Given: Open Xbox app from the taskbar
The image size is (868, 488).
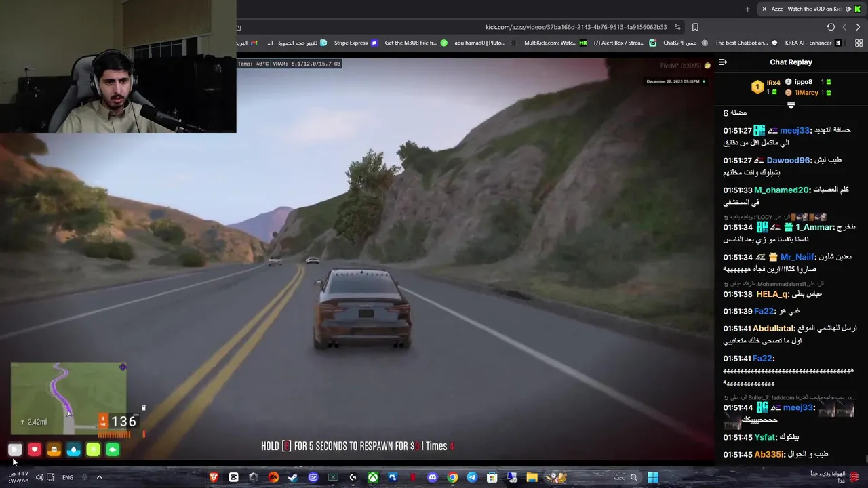Looking at the screenshot, I should click(x=373, y=477).
